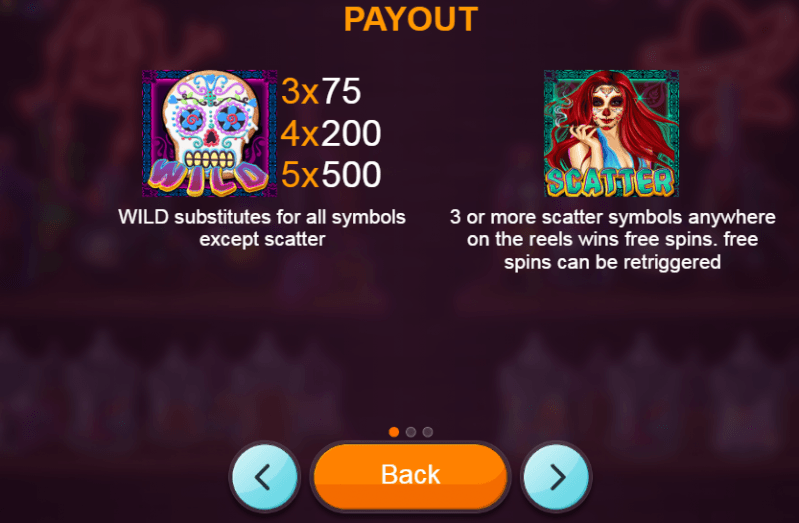
Task: Click the 5x500 payout value
Action: 331,174
